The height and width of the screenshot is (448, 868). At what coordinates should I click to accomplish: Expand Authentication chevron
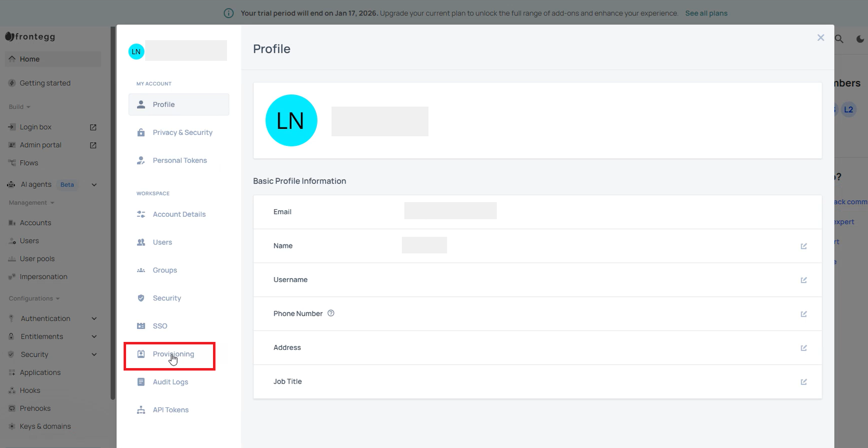pyautogui.click(x=94, y=319)
